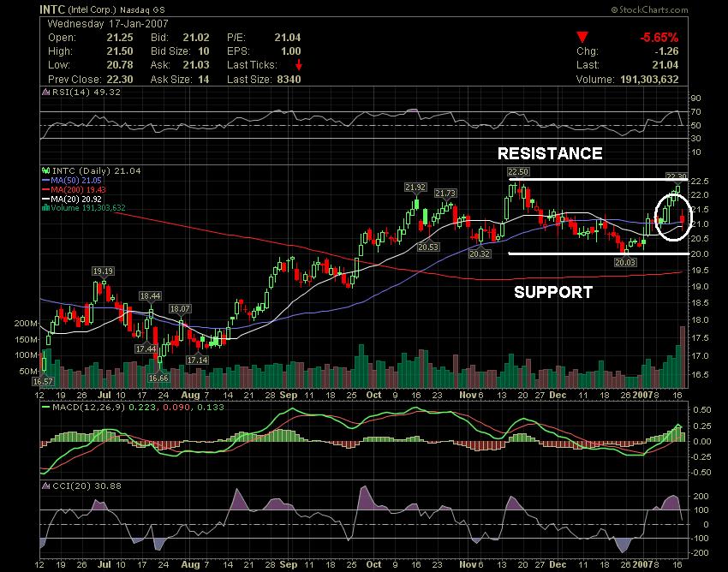Click the 70 level on RSI axis
This screenshot has height=572, width=728.
696,112
